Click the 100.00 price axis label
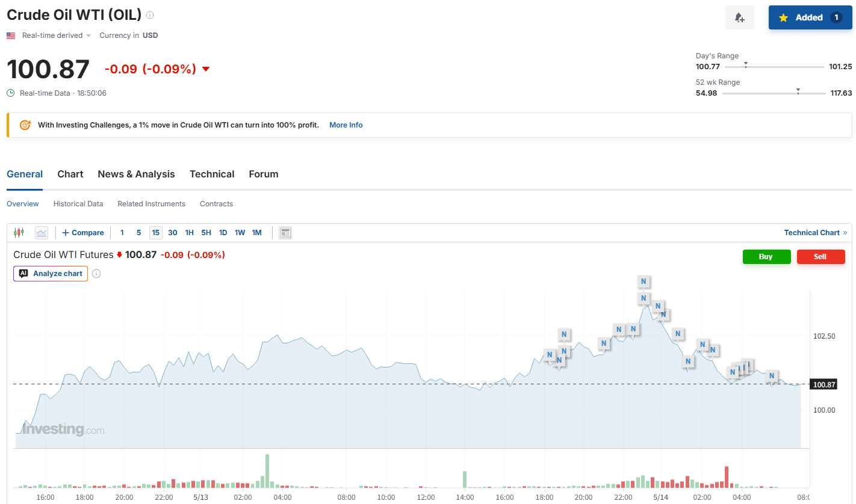Screen dimensions: 856x504 [824, 410]
